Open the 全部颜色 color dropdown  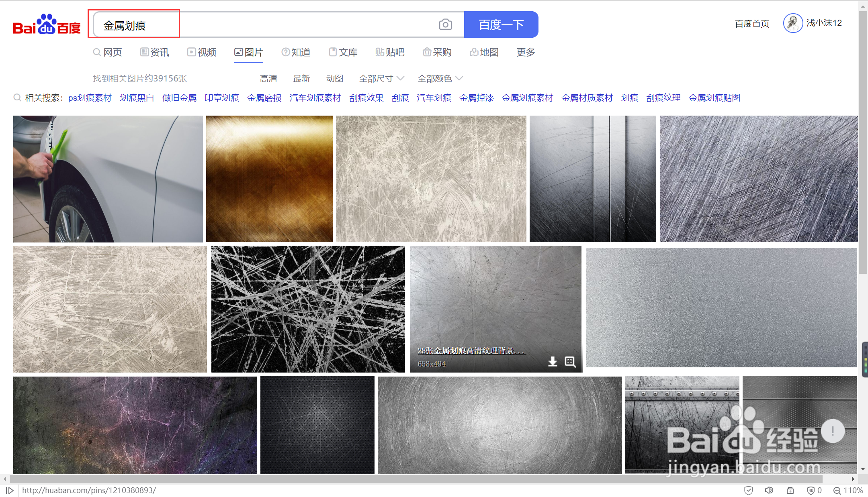[x=440, y=79]
